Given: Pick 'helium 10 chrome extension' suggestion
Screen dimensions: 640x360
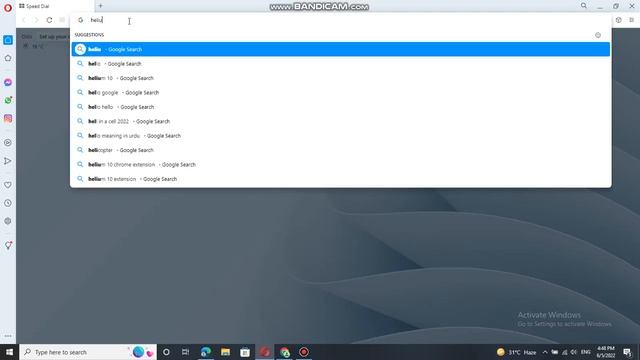Looking at the screenshot, I should click(x=340, y=164).
